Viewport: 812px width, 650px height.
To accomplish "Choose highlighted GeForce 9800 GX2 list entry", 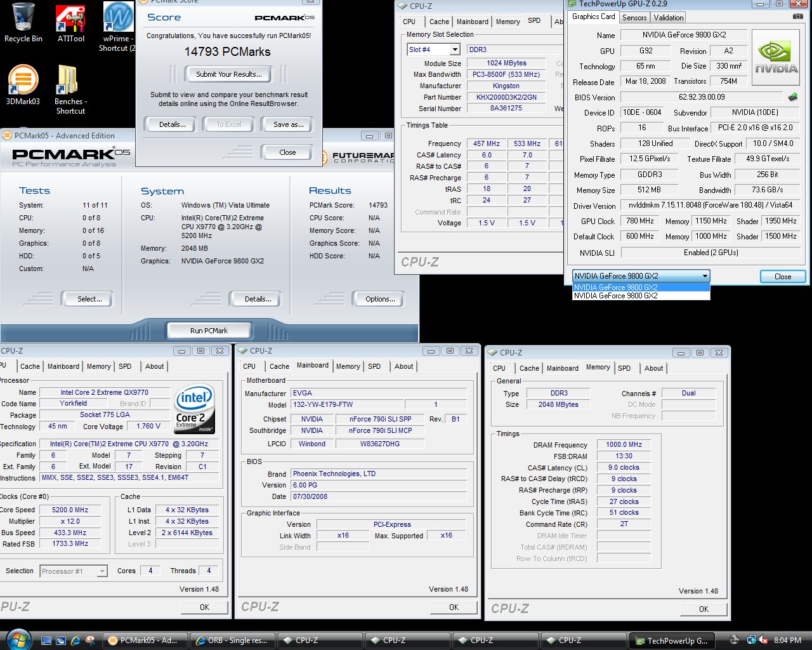I will click(x=641, y=288).
